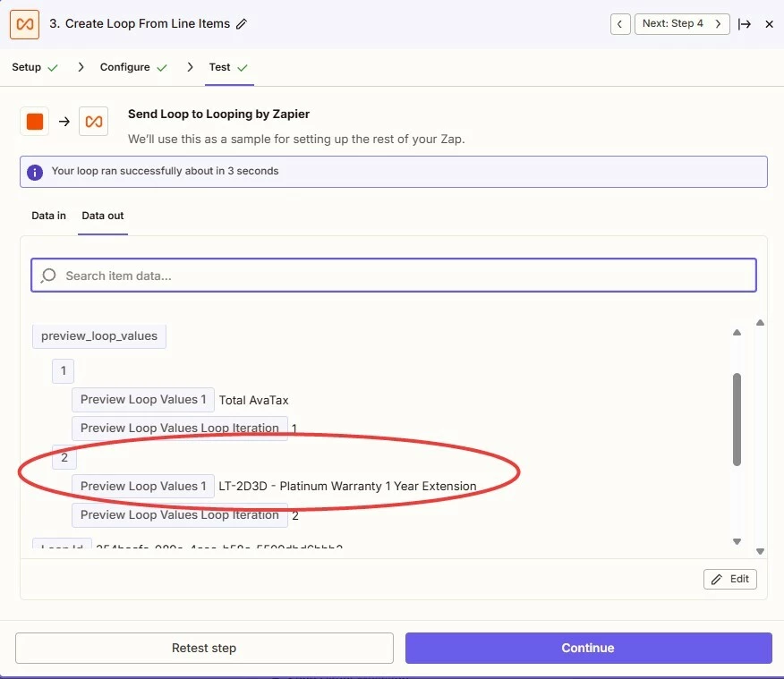This screenshot has width=784, height=679.
Task: Click the inner scrollbar thumb
Action: [737, 420]
